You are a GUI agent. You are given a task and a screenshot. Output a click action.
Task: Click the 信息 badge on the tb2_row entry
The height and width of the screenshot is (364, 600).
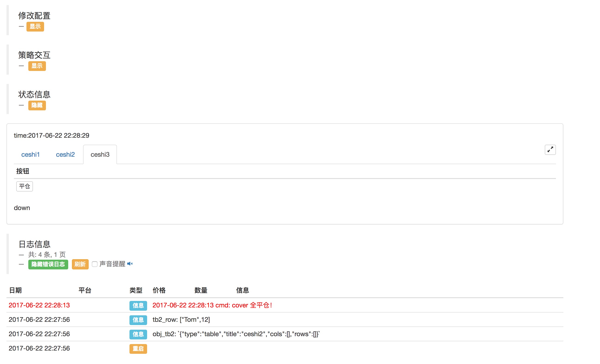[138, 320]
